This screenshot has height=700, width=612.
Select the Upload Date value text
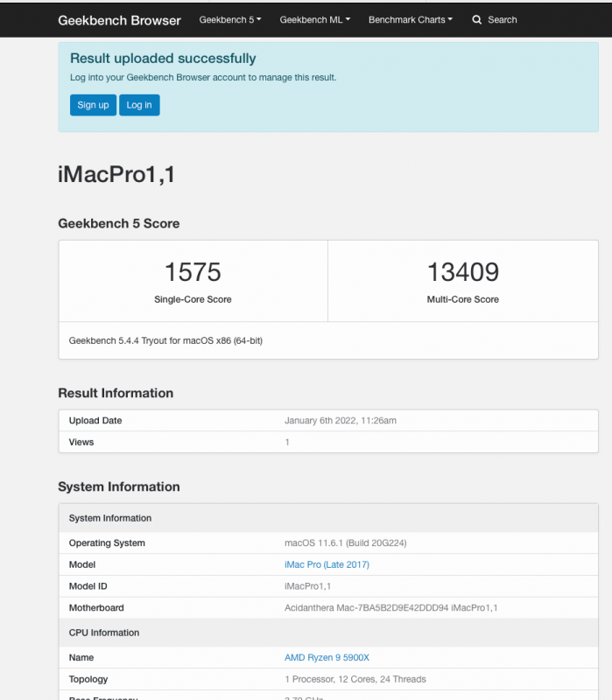[341, 421]
